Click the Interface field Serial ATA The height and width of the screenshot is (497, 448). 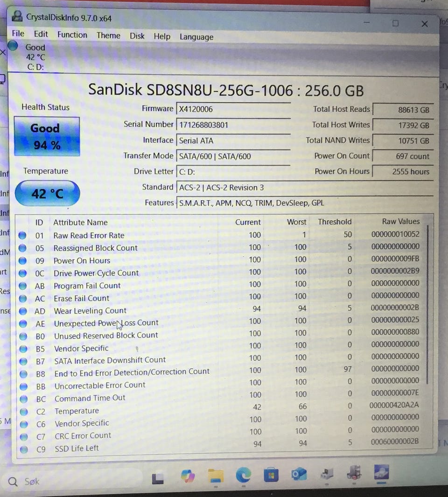[233, 140]
